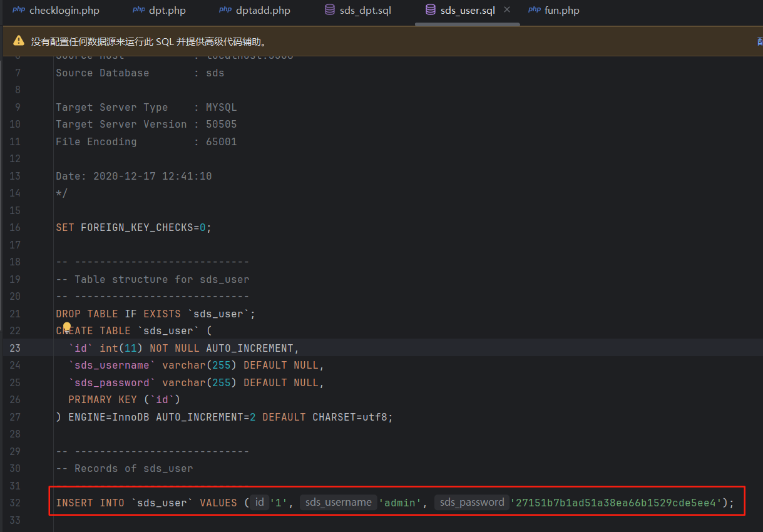
Task: Click the yellow warning icon in the banner
Action: tap(19, 41)
